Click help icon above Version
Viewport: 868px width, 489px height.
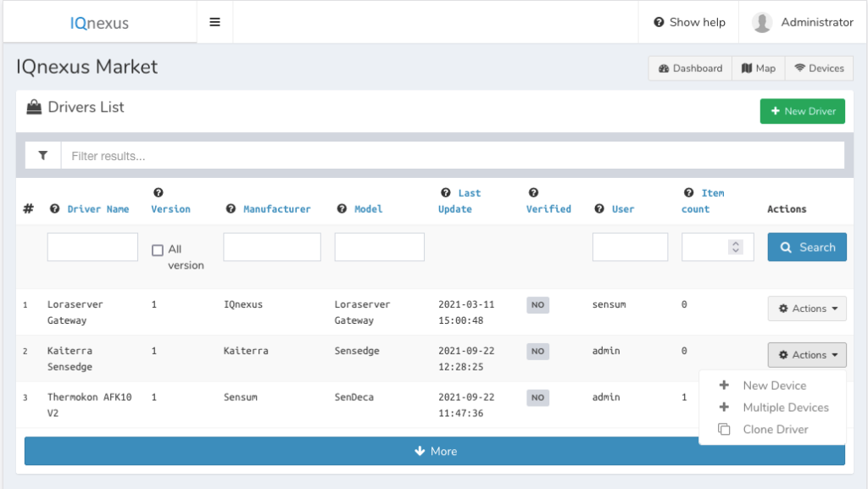159,192
